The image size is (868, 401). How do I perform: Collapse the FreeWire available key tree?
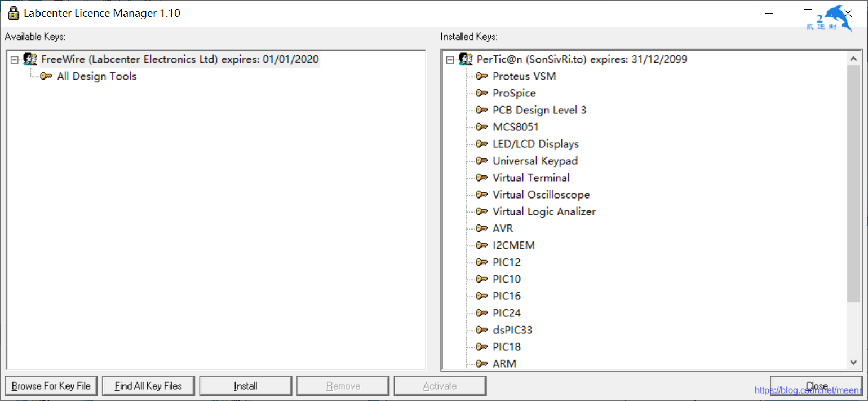tap(15, 59)
